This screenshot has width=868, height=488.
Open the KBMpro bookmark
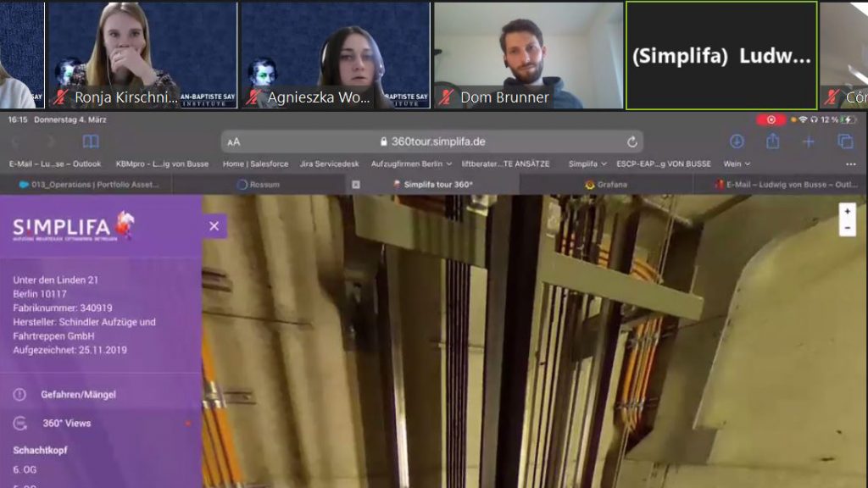tap(162, 164)
